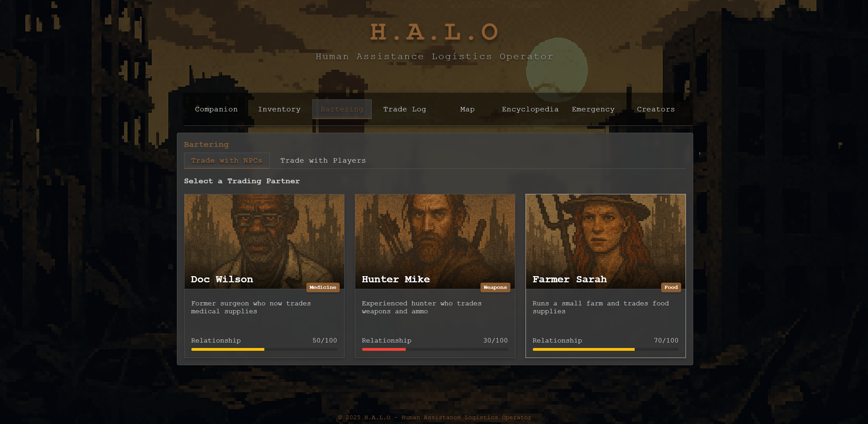Viewport: 868px width, 424px height.
Task: Open the Emergency tab
Action: pyautogui.click(x=593, y=109)
